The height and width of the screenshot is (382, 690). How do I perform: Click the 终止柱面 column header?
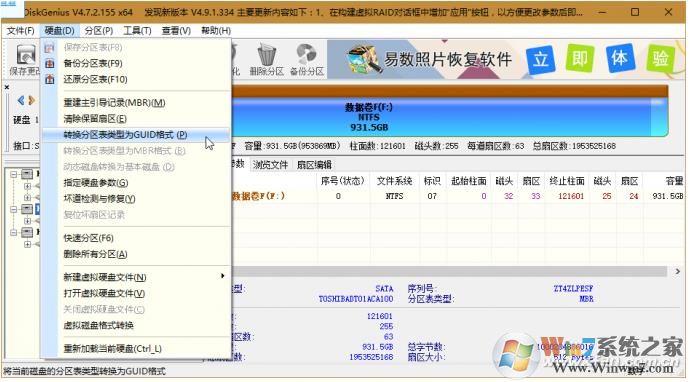coord(567,181)
